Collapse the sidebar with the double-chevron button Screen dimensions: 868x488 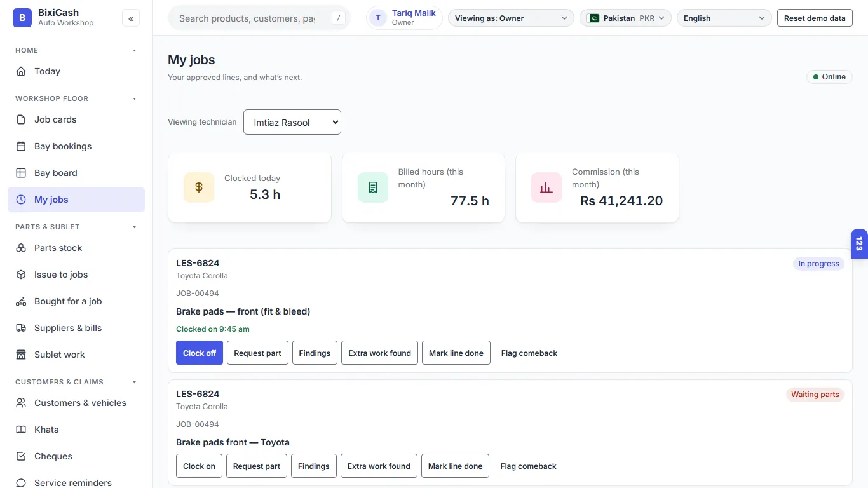pyautogui.click(x=131, y=18)
